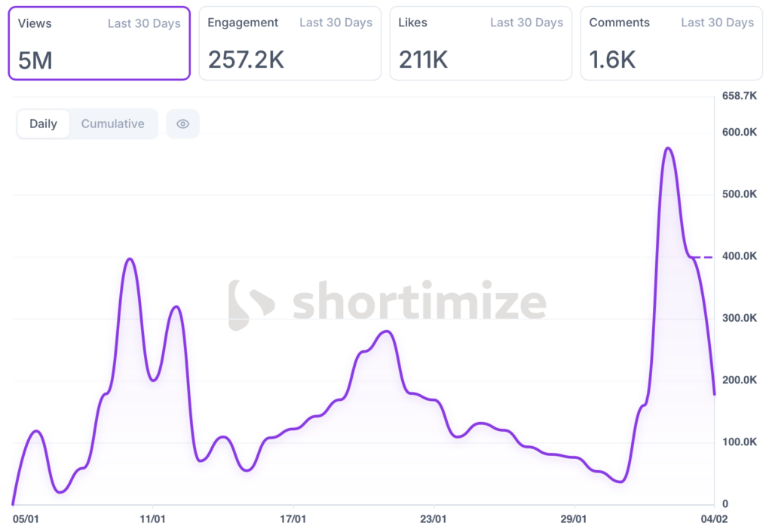Click the dashed 400.0K reference line
772x532 pixels.
703,258
